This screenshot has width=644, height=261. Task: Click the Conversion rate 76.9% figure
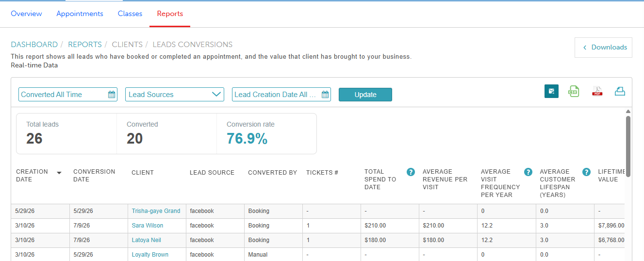coord(247,139)
